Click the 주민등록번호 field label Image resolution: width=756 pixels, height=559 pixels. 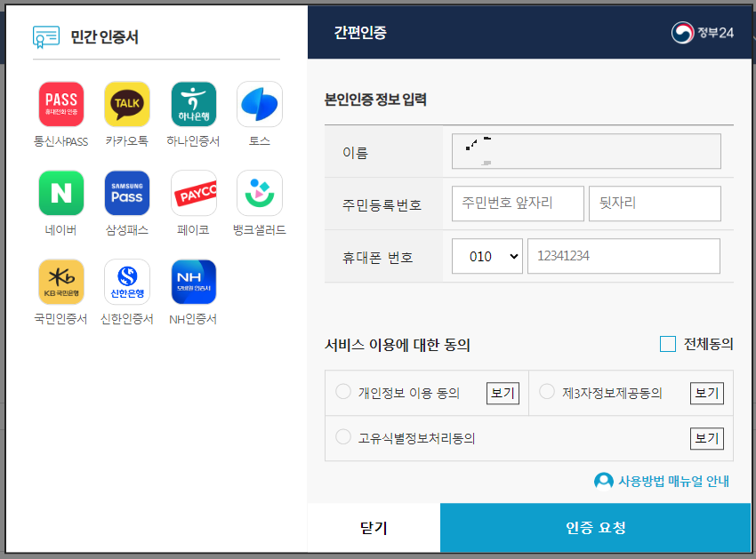pos(382,204)
